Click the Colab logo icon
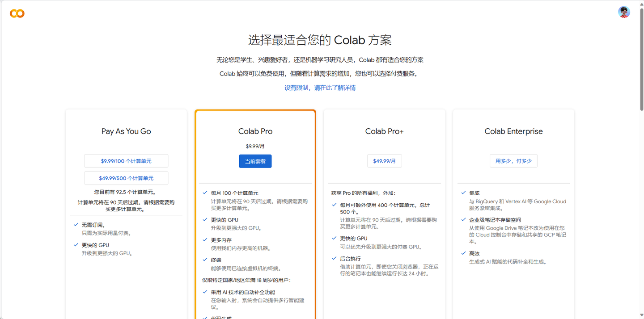 pyautogui.click(x=17, y=13)
